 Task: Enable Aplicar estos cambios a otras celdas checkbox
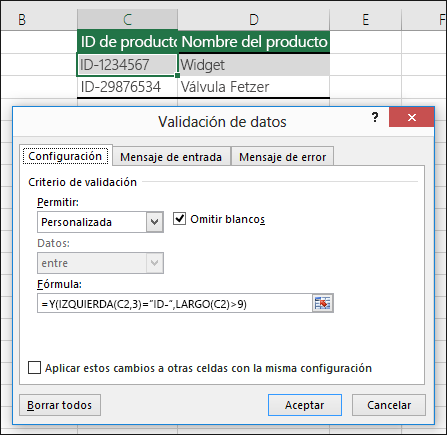35,368
